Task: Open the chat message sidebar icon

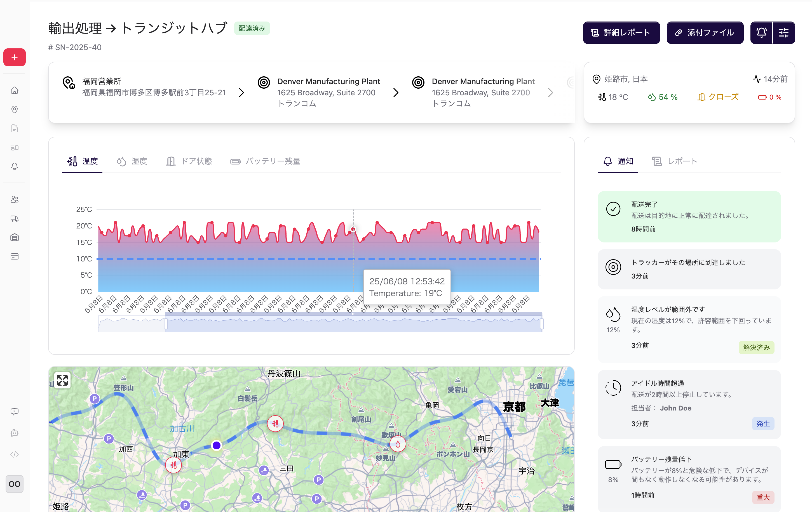Action: [15, 411]
